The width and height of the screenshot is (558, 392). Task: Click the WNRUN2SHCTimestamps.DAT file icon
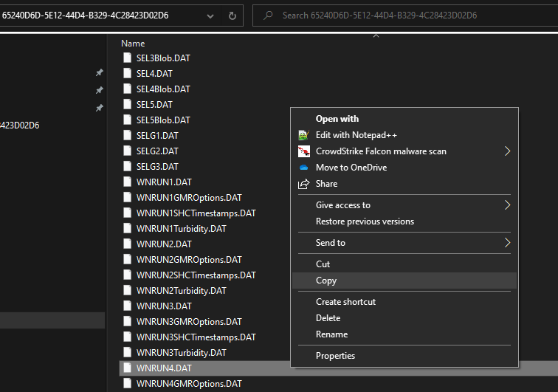[x=127, y=275]
